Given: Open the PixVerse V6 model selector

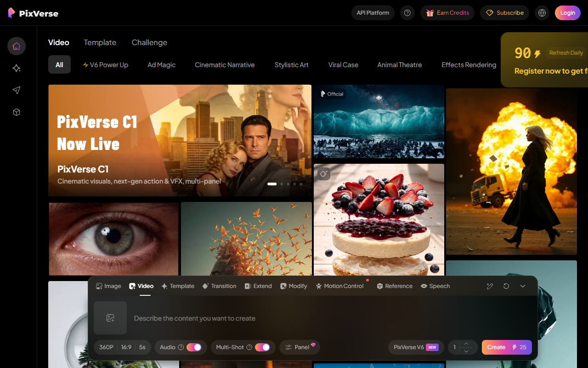Looking at the screenshot, I should [x=416, y=347].
